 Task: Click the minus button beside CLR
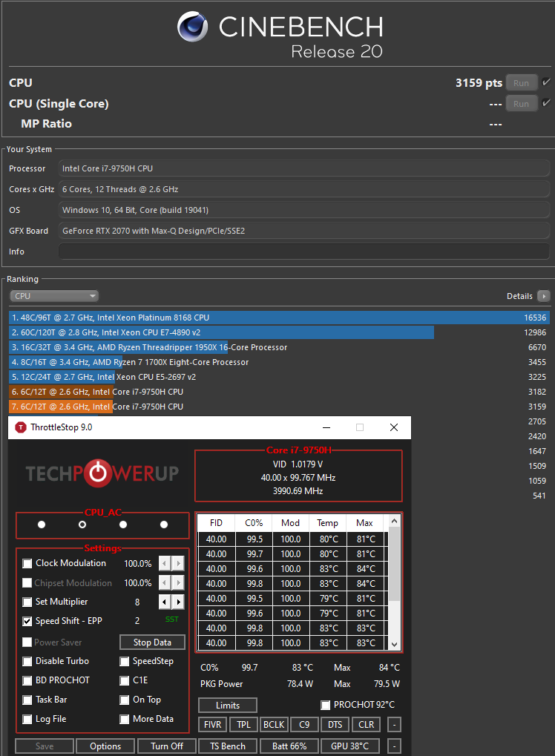(395, 725)
